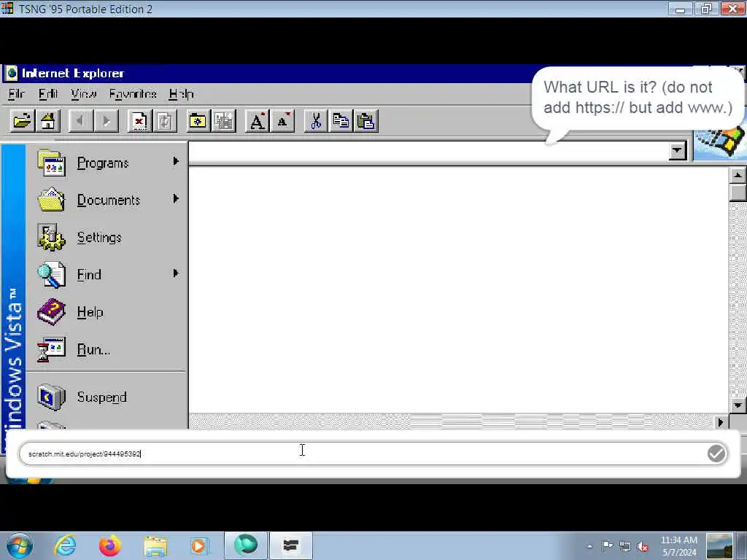Open the View menu
This screenshot has width=747, height=560.
click(x=84, y=94)
